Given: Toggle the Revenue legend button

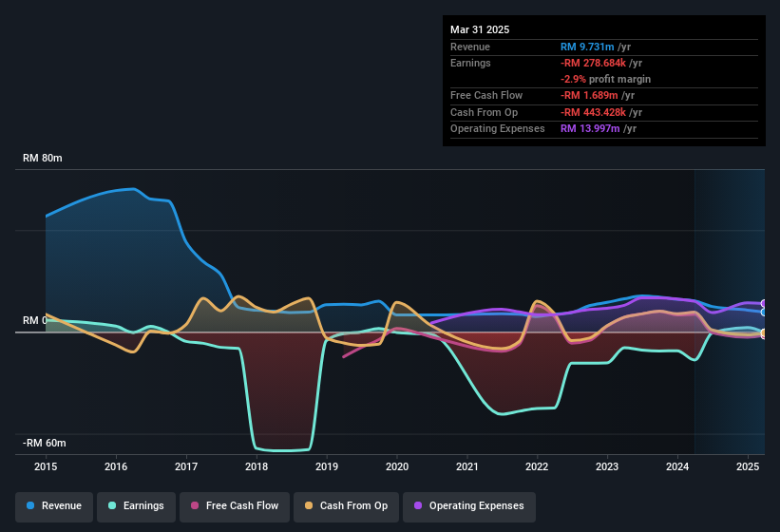Looking at the screenshot, I should tap(54, 506).
